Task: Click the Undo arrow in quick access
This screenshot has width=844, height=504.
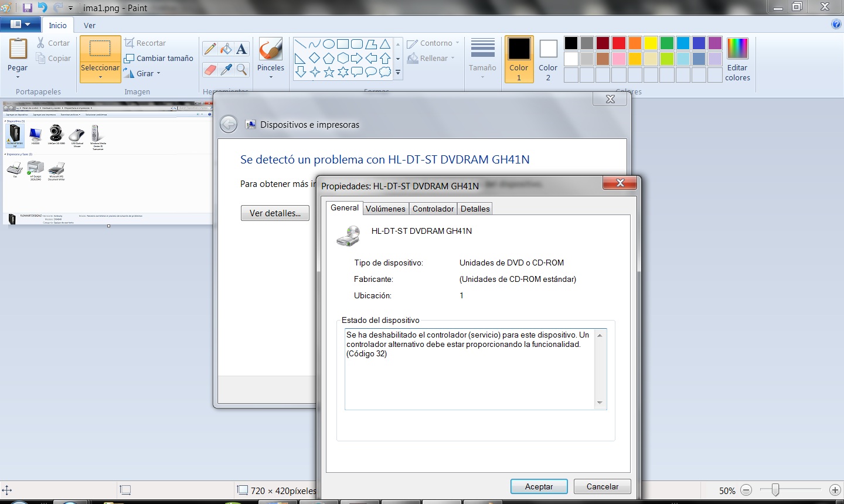Action: pos(42,8)
